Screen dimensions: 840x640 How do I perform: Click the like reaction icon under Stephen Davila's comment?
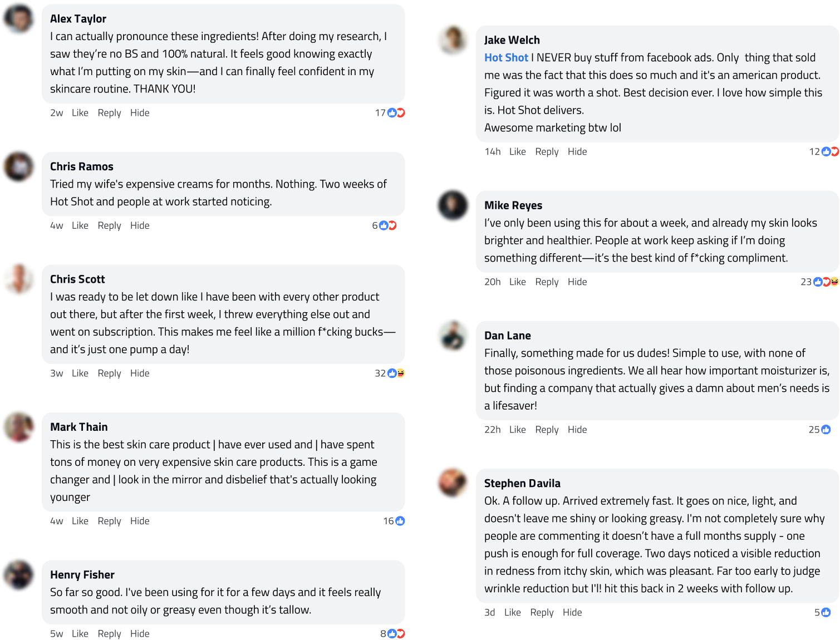point(826,613)
